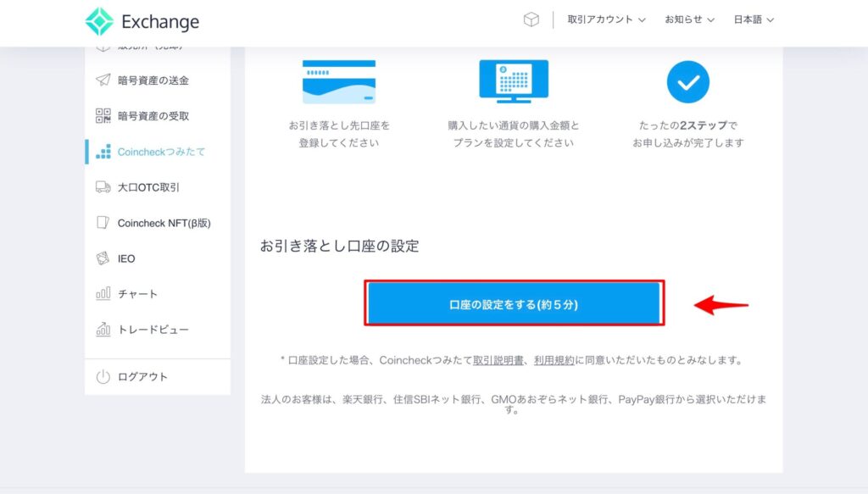868x494 pixels.
Task: Click the bank account card illustration
Action: [339, 82]
